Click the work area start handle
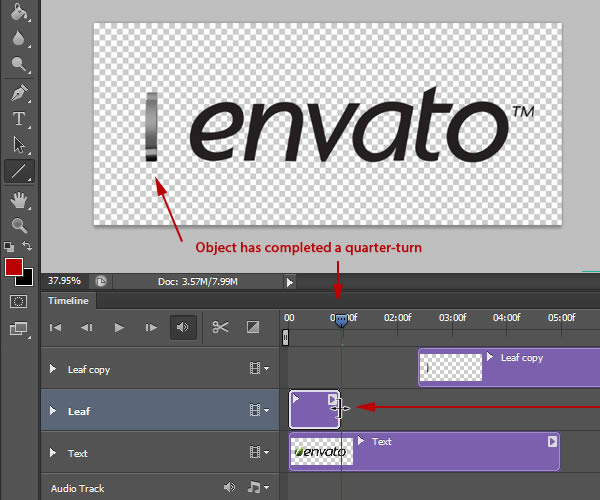 (x=285, y=337)
